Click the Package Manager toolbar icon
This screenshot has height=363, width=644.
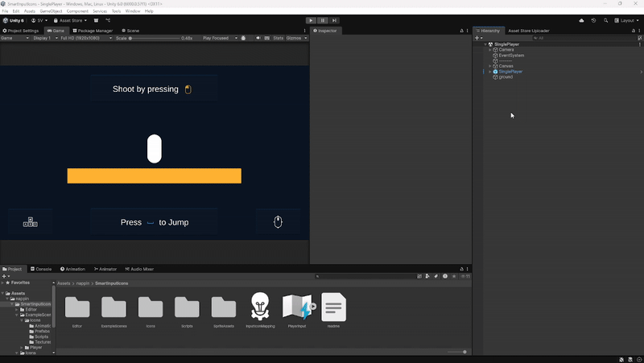pyautogui.click(x=96, y=21)
